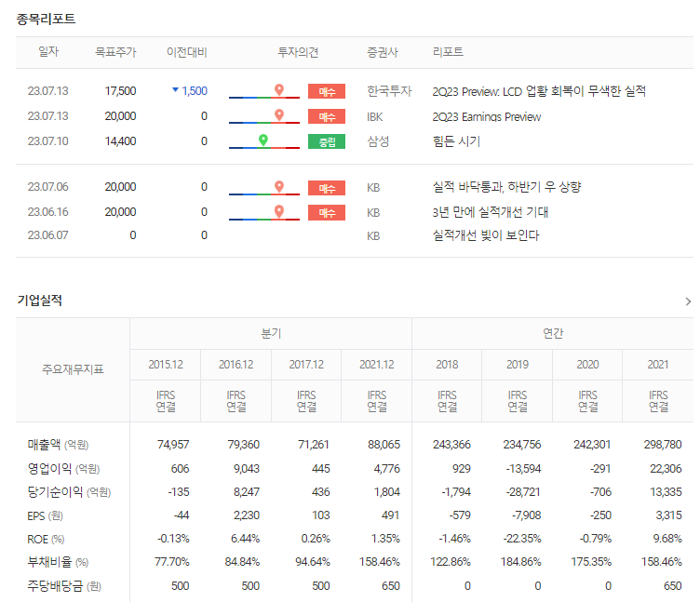Image resolution: width=700 pixels, height=602 pixels.
Task: Click the opinion pin marker in the 한국투자 row
Action: 279,89
